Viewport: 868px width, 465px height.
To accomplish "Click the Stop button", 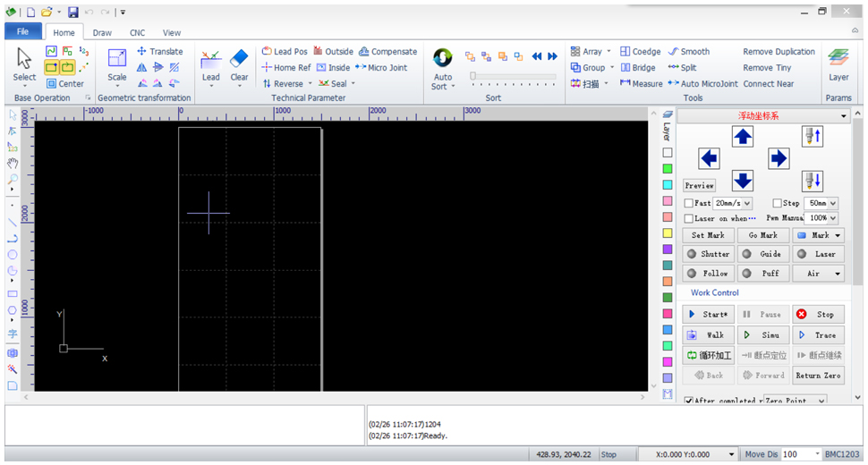I will [818, 314].
